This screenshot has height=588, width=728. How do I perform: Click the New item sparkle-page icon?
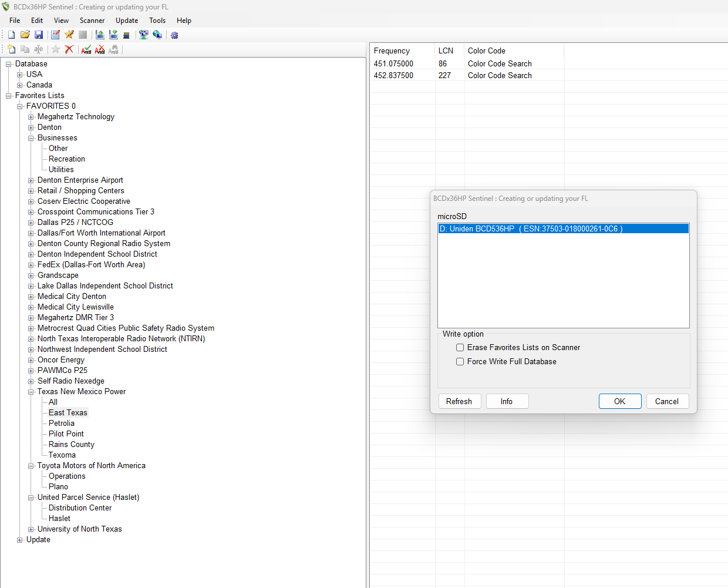(x=11, y=49)
